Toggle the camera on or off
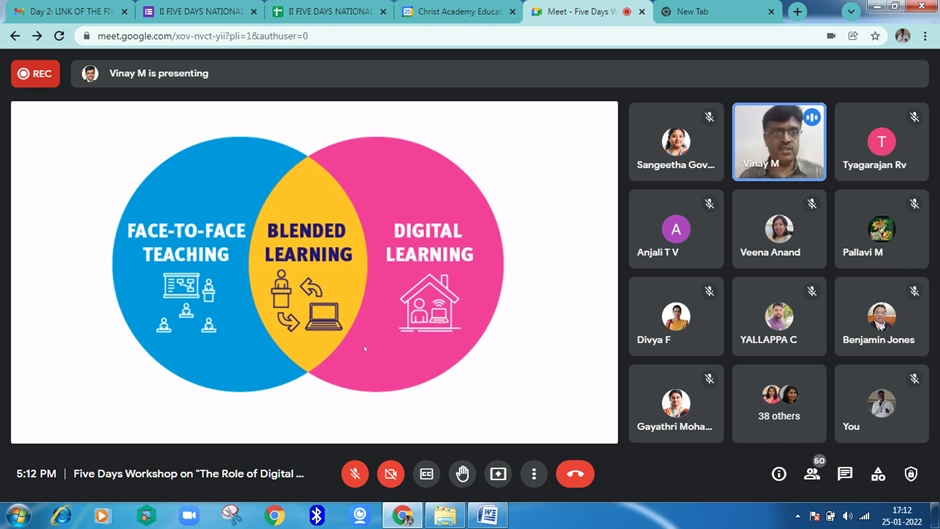Viewport: 940px width, 529px height. tap(391, 474)
